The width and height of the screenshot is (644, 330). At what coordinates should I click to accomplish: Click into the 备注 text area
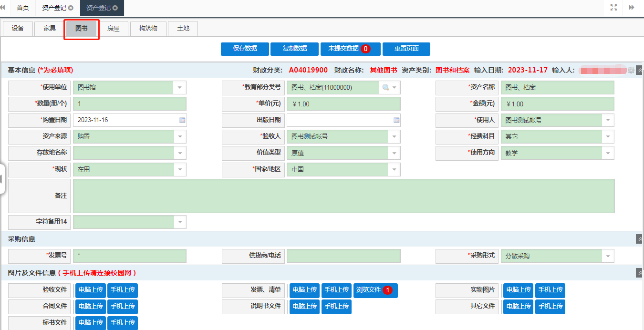(343, 196)
